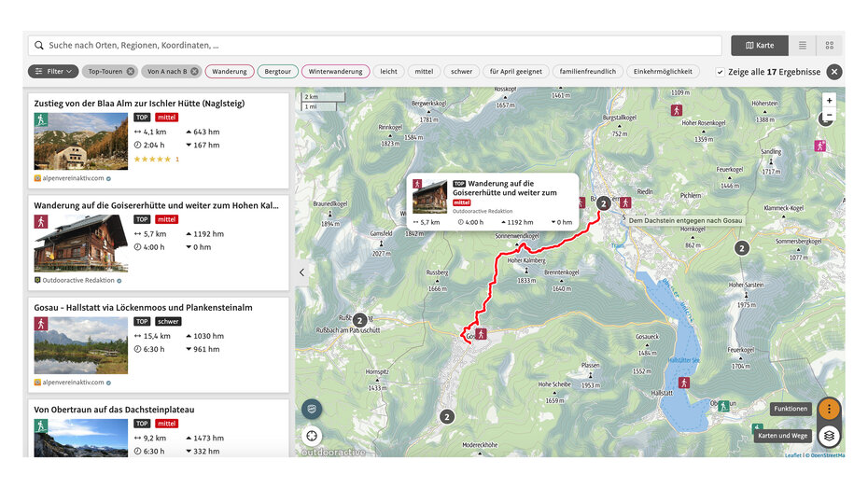Open Gosau - Hallstatt via Löckenmoos tour

click(x=143, y=307)
